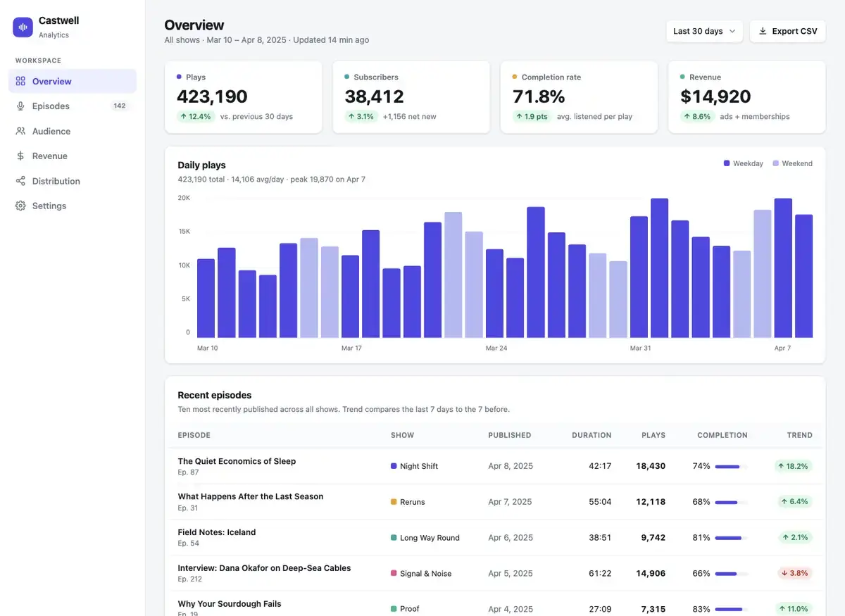
Task: Toggle the Weekday legend item
Action: pos(744,163)
